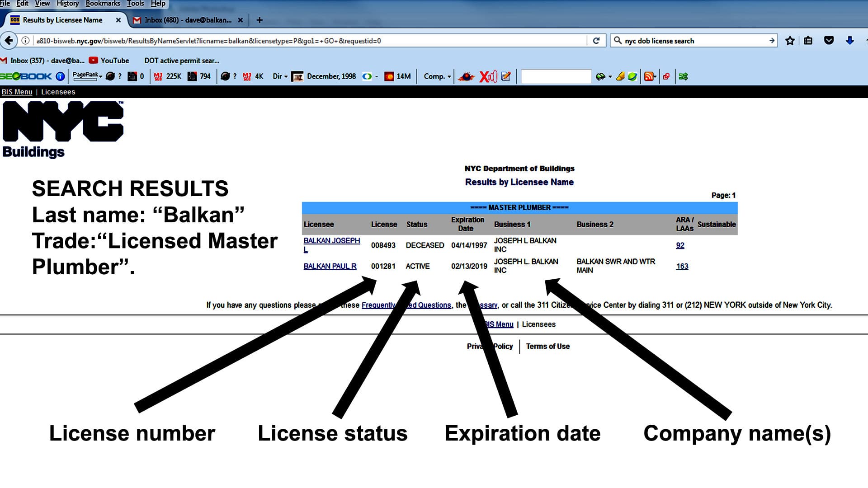Image resolution: width=868 pixels, height=488 pixels.
Task: Click license number 001281
Action: pyautogui.click(x=383, y=266)
